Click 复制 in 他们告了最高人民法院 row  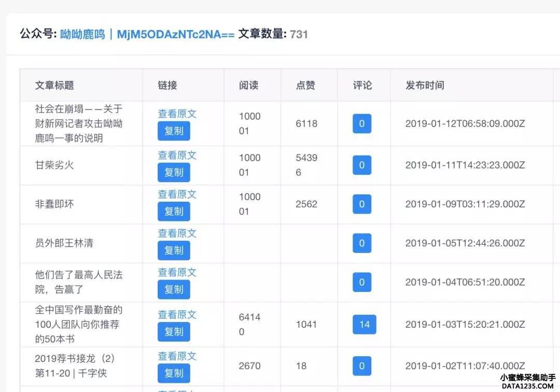(174, 289)
